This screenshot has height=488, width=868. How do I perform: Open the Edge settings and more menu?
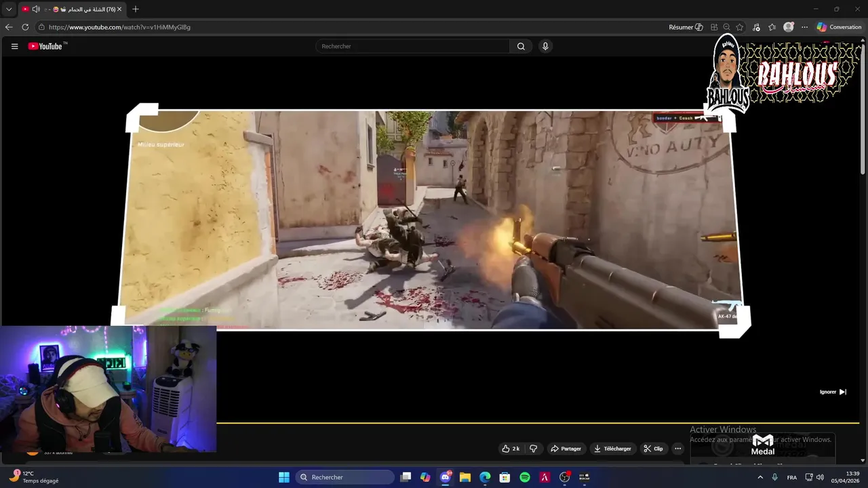(805, 27)
